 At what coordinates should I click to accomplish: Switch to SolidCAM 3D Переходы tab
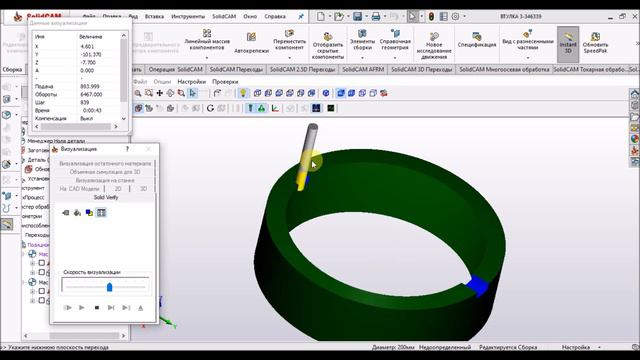point(421,69)
